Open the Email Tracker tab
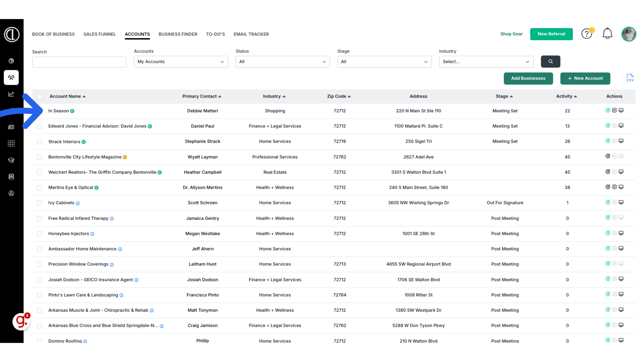Screen dimensions: 644x362 pyautogui.click(x=251, y=34)
